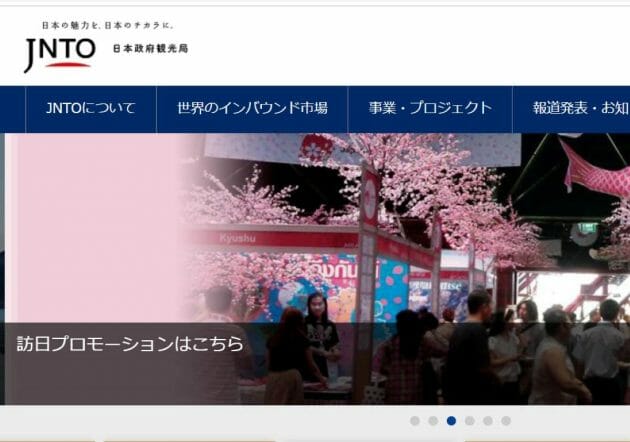Jump to the fifth carousel slide dot

click(x=487, y=421)
